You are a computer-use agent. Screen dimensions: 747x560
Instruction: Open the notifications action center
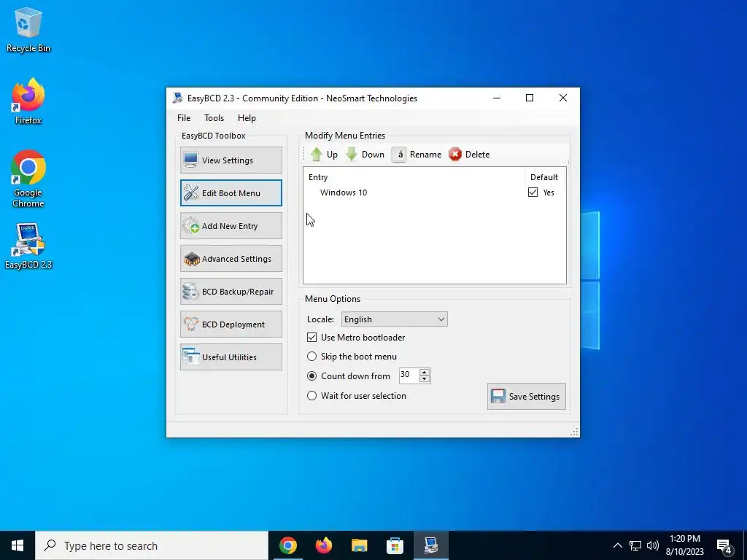click(x=724, y=547)
